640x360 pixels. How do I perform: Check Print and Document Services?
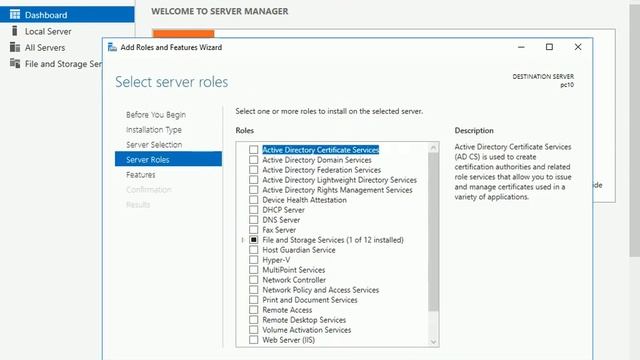(253, 300)
